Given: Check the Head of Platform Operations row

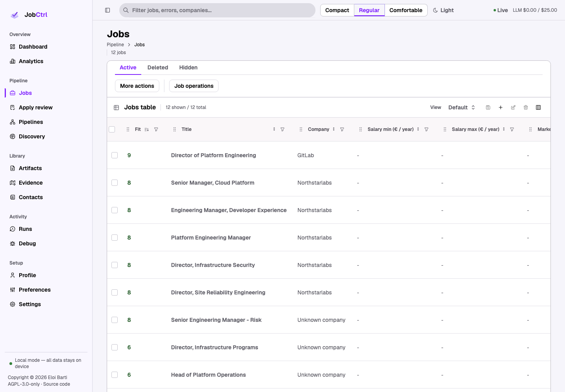Looking at the screenshot, I should [x=115, y=375].
